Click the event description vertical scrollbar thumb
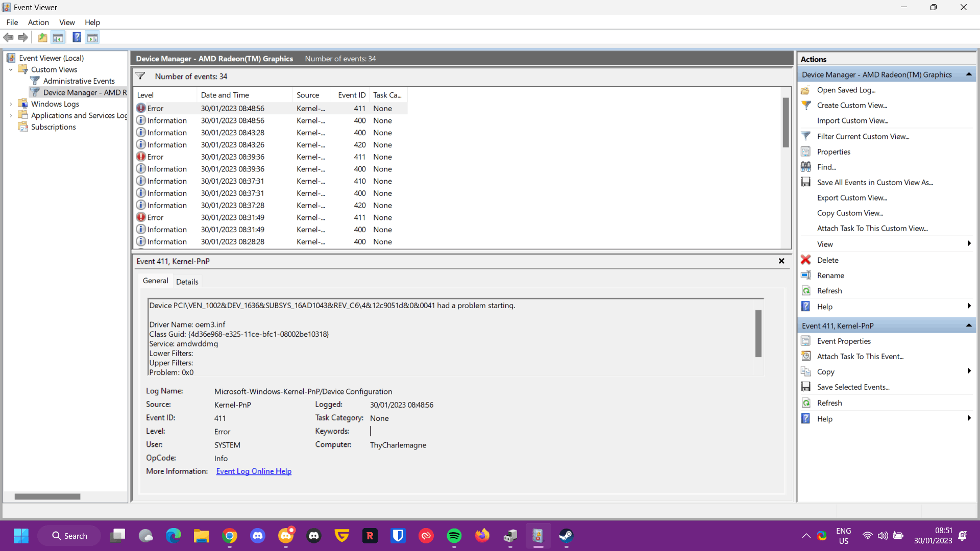This screenshot has height=551, width=980. pyautogui.click(x=758, y=334)
